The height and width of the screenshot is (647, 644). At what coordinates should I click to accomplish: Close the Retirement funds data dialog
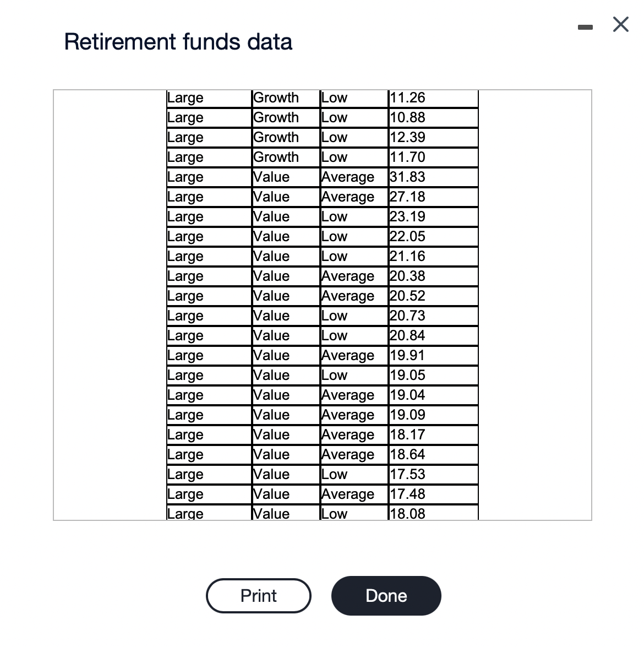pyautogui.click(x=620, y=24)
